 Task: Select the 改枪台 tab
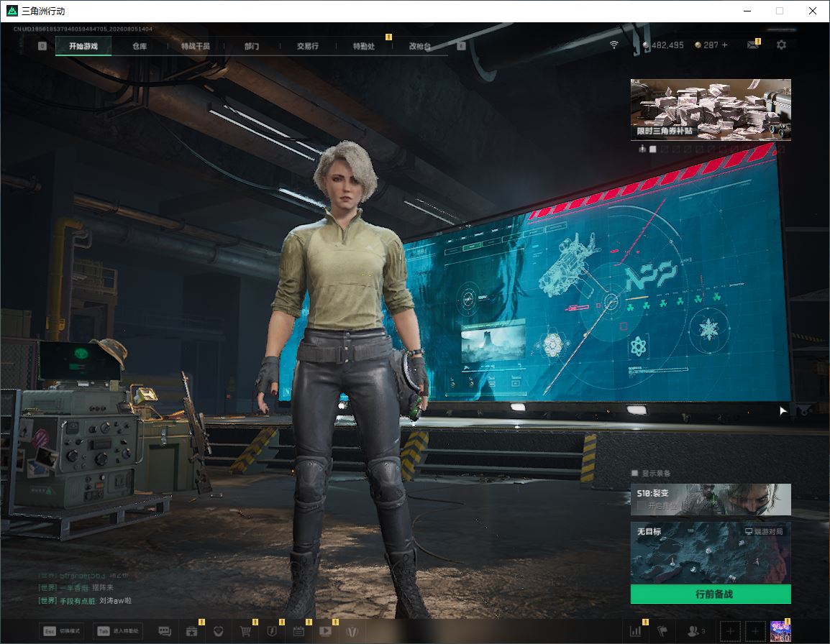coord(420,46)
